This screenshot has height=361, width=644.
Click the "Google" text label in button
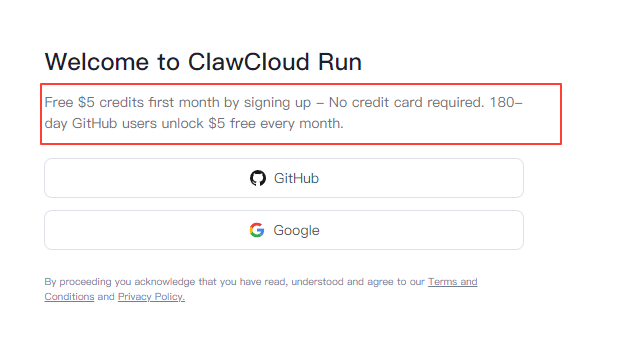(296, 230)
